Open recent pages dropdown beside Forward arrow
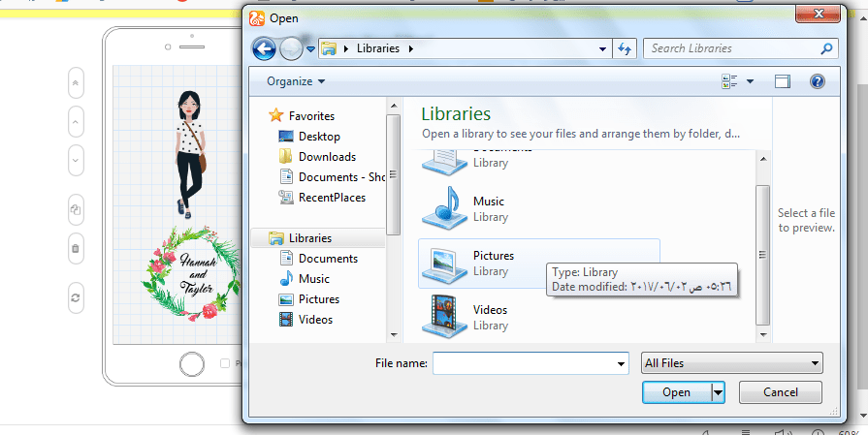Image resolution: width=868 pixels, height=435 pixels. tap(310, 49)
